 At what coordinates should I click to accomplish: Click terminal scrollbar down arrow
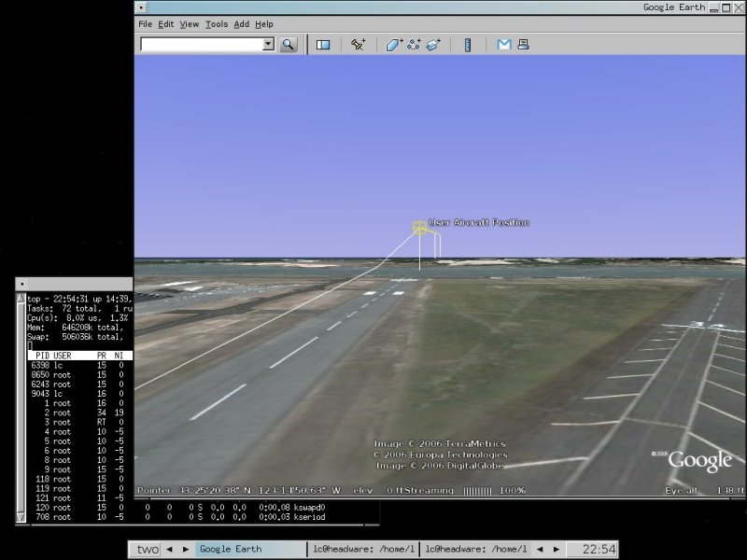point(21,517)
